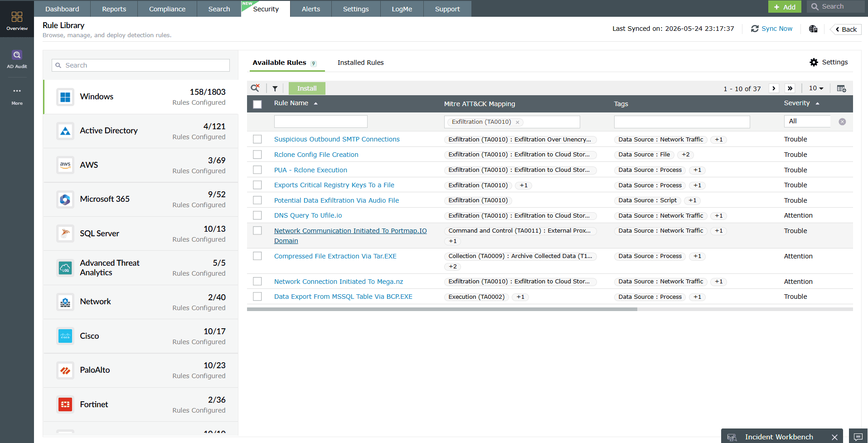Click the Cisco category icon

tap(65, 336)
